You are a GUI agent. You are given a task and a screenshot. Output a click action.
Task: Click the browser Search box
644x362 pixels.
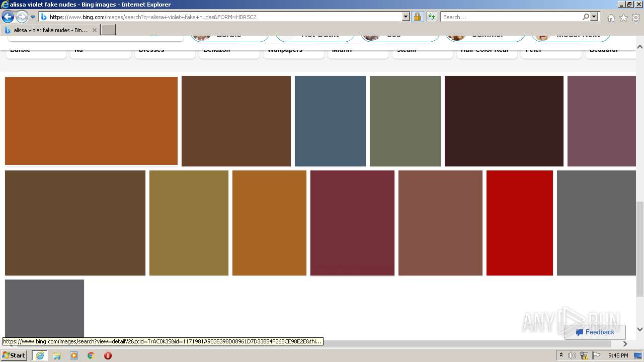(511, 17)
